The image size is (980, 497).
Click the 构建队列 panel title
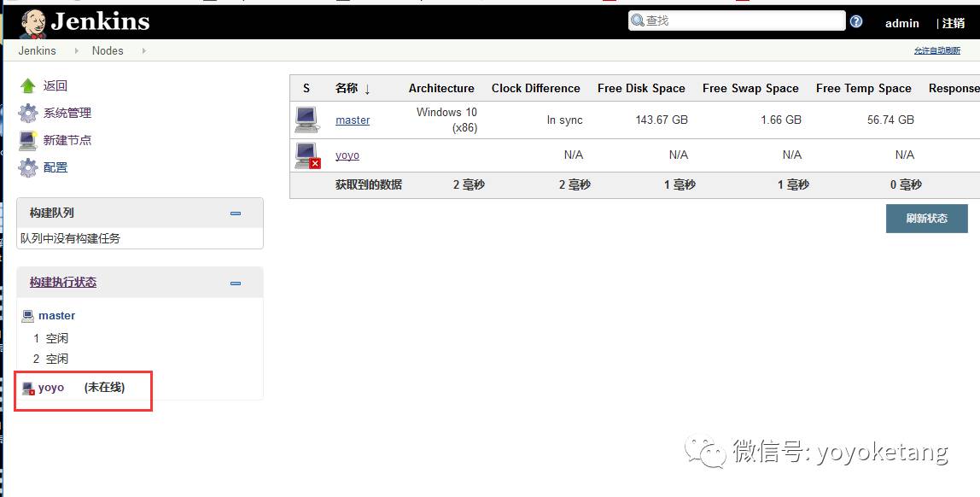52,213
